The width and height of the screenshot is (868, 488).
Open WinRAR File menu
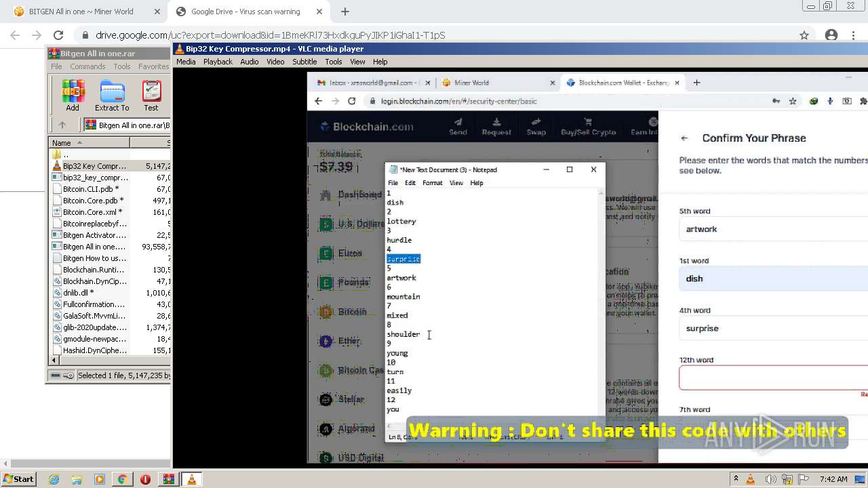point(56,66)
